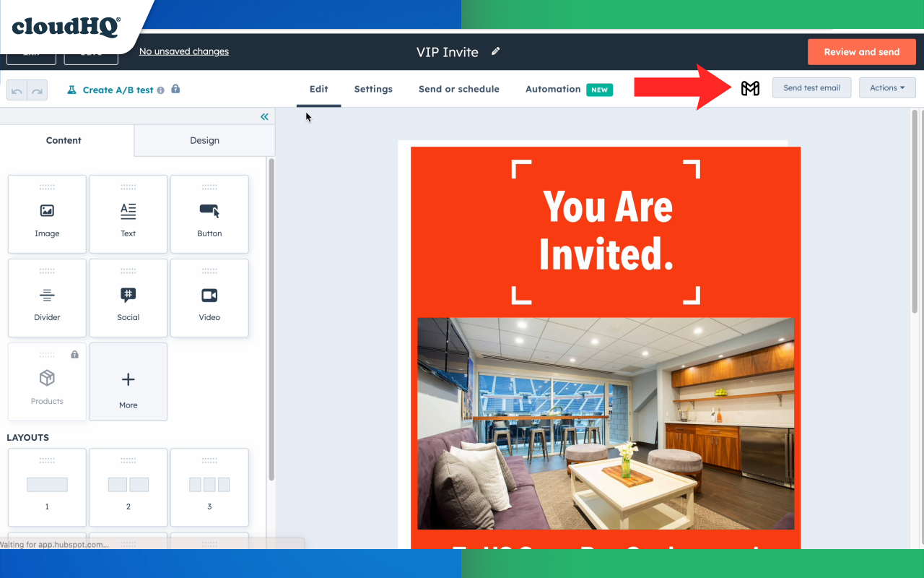Select the two-column layout thumbnail
The width and height of the screenshot is (924, 578).
128,487
